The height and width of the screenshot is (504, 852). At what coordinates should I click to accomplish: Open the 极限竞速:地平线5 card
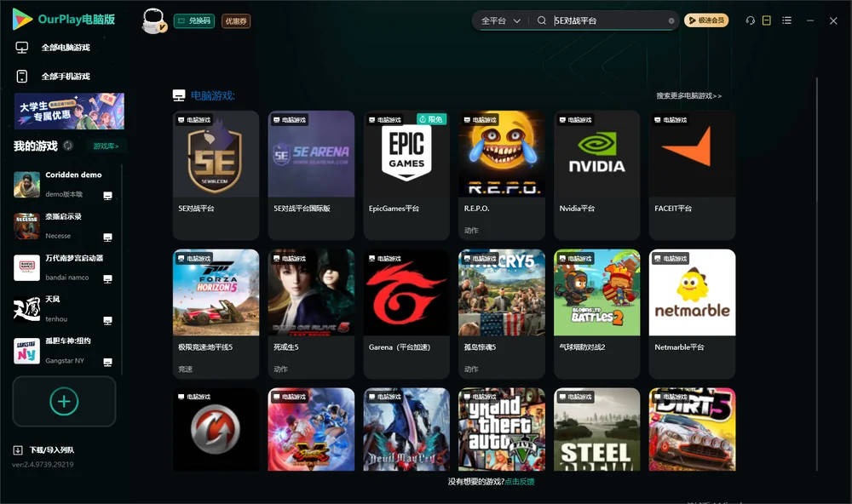(x=216, y=313)
